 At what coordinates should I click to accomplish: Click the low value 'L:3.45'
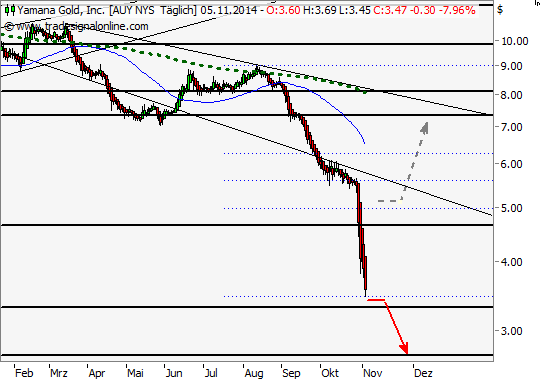[355, 10]
